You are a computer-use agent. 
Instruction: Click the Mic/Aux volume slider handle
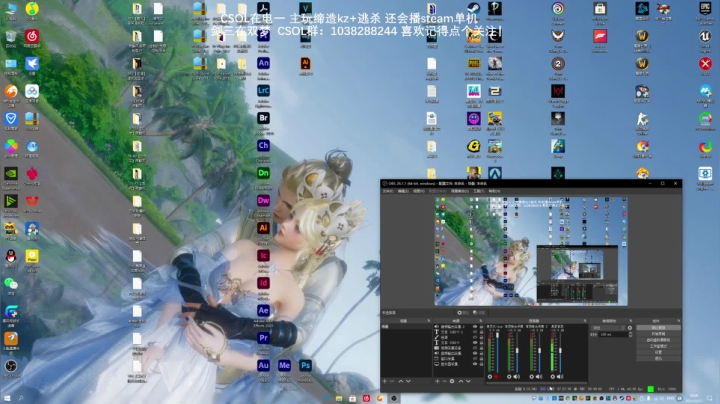click(x=497, y=335)
